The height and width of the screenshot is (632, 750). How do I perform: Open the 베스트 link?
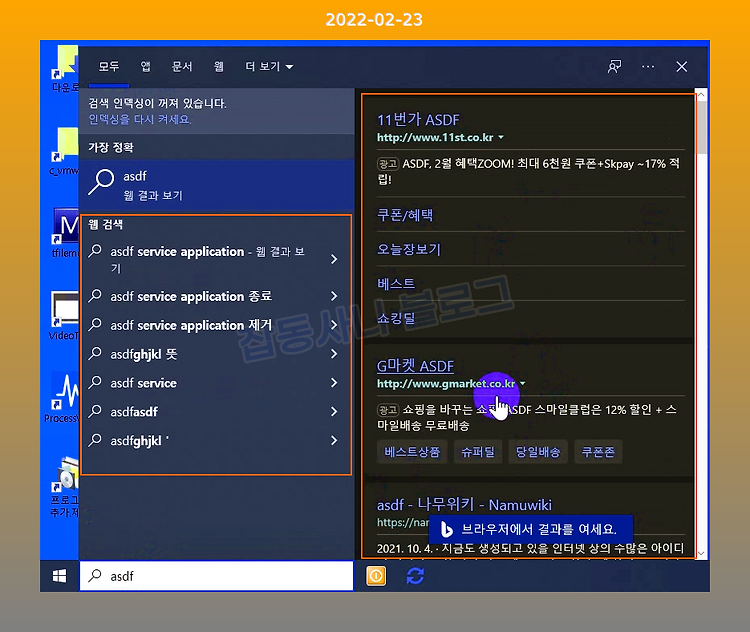(396, 284)
